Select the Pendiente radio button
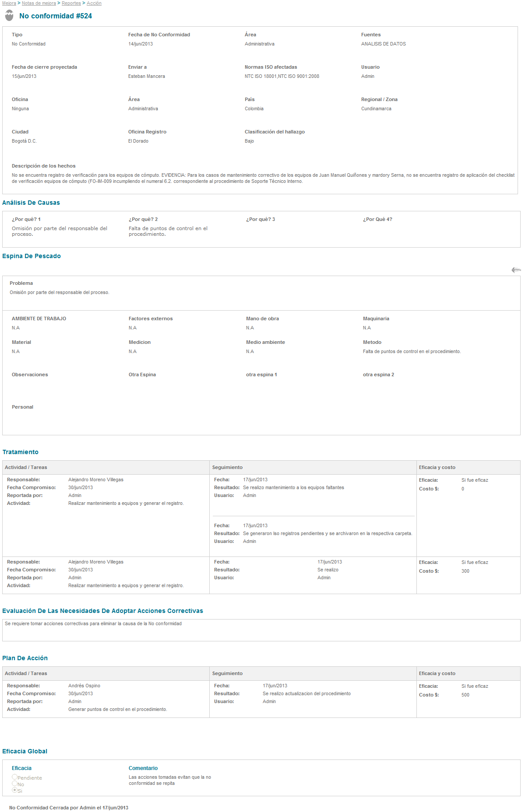Image resolution: width=525 pixels, height=812 pixels. point(14,777)
